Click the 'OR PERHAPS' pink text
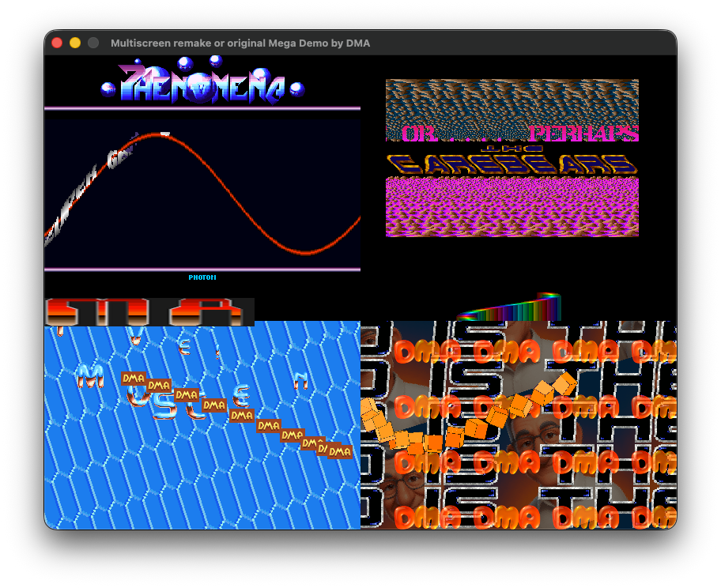Screen dimensions: 721x588 tap(519, 134)
